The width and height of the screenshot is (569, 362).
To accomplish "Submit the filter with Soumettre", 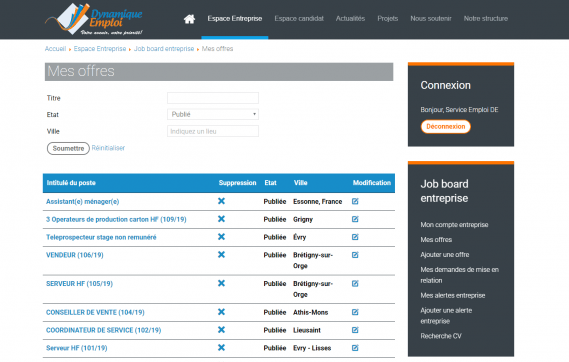I will click(x=68, y=148).
